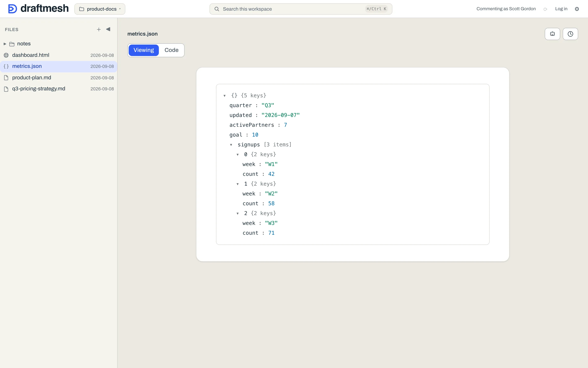Click the updated value "2026-09-07"
The image size is (588, 368).
280,115
